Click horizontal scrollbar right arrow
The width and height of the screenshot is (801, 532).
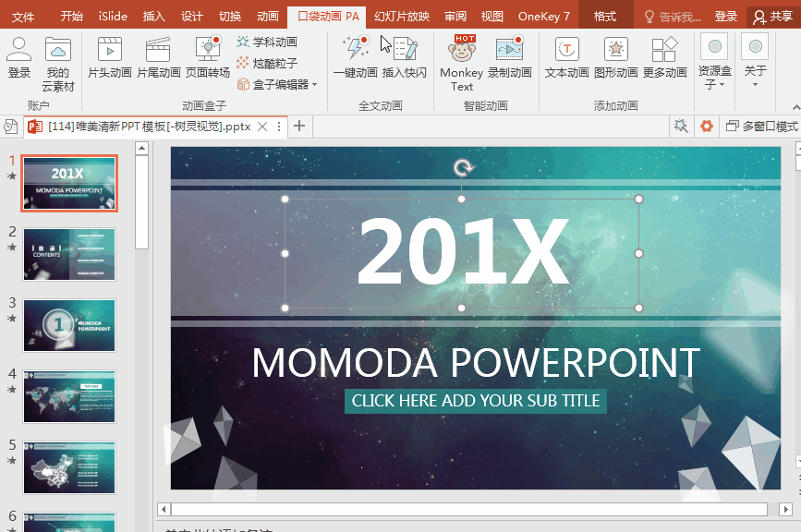785,509
